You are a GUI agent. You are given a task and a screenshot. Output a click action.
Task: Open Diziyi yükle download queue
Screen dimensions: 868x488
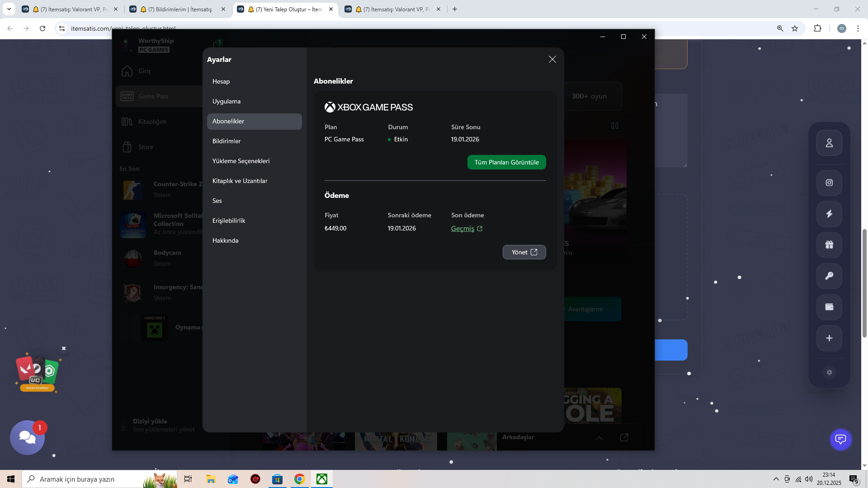[158, 425]
